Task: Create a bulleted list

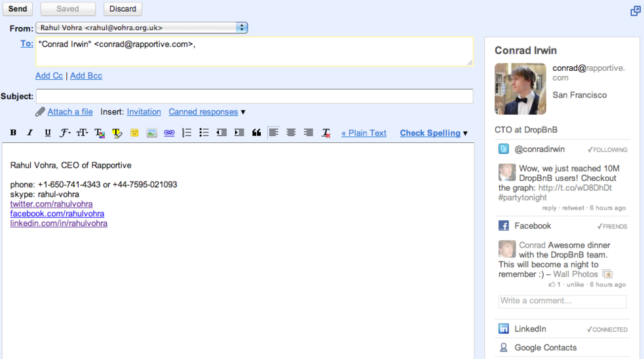Action: tap(204, 133)
